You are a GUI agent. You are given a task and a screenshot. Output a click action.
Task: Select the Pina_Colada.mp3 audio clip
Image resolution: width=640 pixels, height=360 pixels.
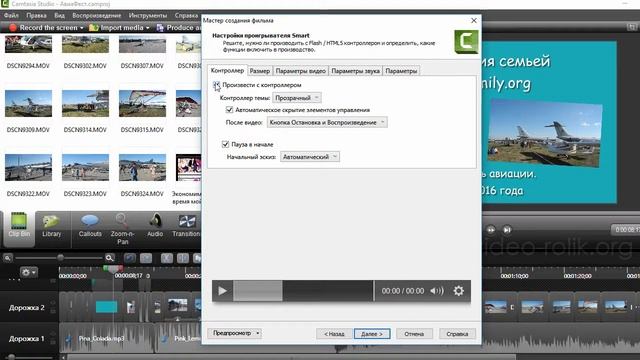(x=108, y=338)
